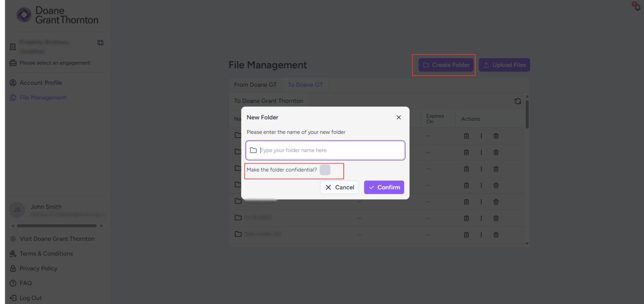Open Account Profile in sidebar

[41, 83]
